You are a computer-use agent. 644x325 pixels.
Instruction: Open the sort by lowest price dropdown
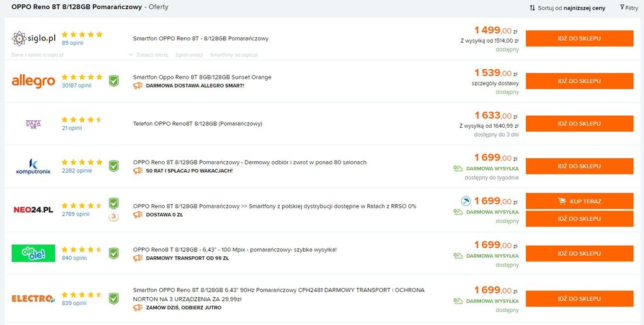pyautogui.click(x=567, y=8)
